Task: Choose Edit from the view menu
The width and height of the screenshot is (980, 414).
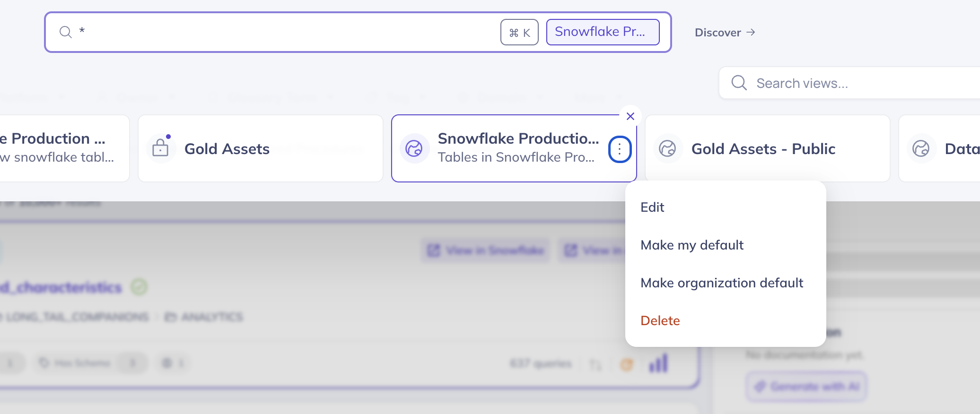Action: pos(726,207)
